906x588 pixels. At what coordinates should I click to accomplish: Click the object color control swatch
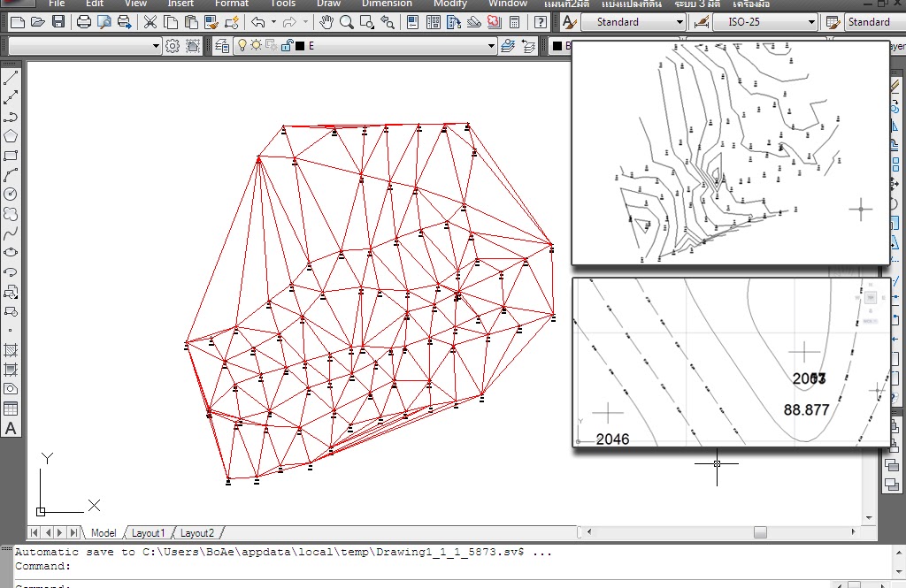(x=557, y=46)
